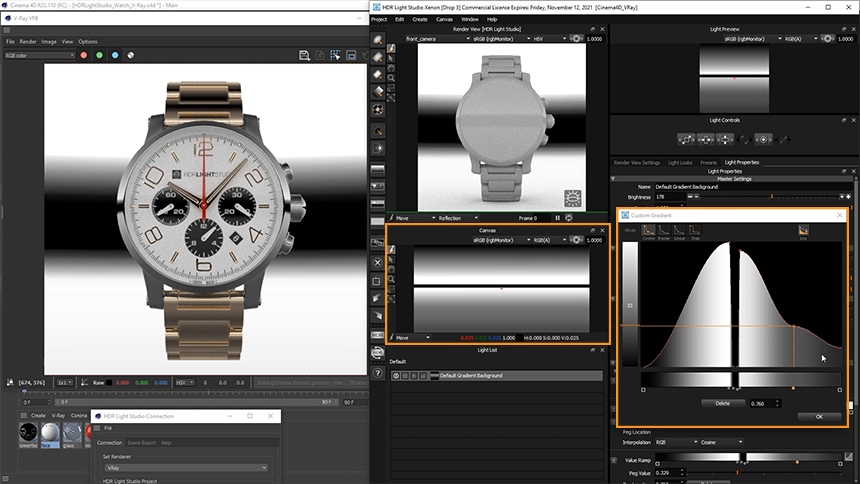Switch to mono alpha channel in VFB
The image size is (860, 484).
pos(131,55)
